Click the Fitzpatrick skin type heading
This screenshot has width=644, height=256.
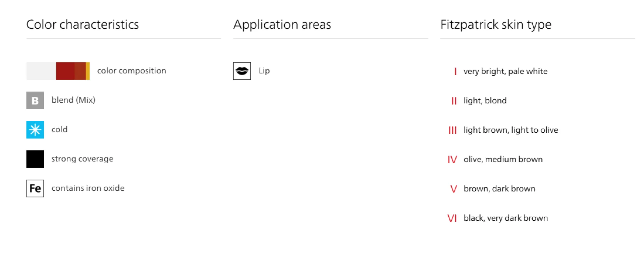[496, 25]
